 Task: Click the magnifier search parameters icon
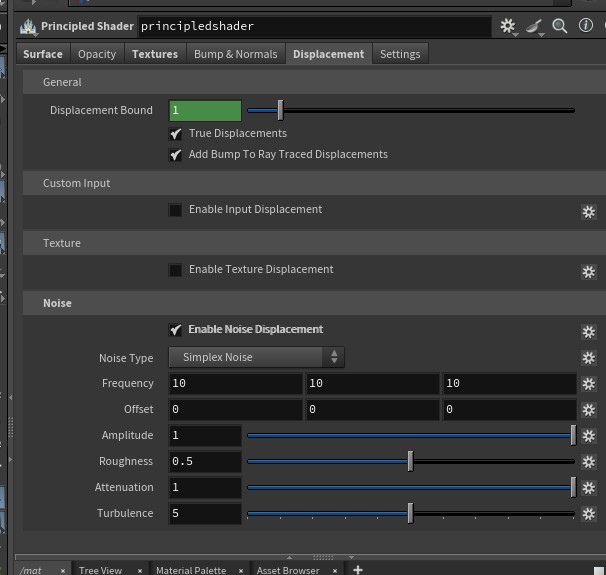(560, 26)
